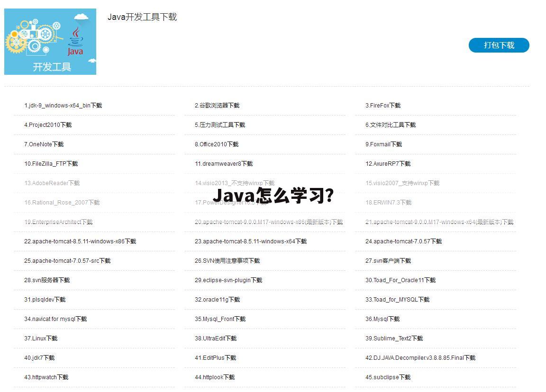546x392 pixels.
Task: Download 32.oracle11g下载
Action: (x=217, y=300)
